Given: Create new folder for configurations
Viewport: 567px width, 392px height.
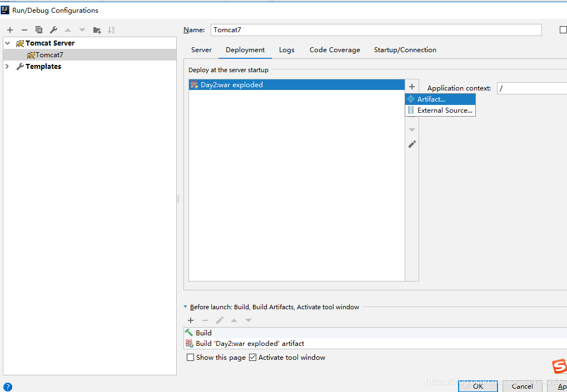Looking at the screenshot, I should click(x=97, y=30).
